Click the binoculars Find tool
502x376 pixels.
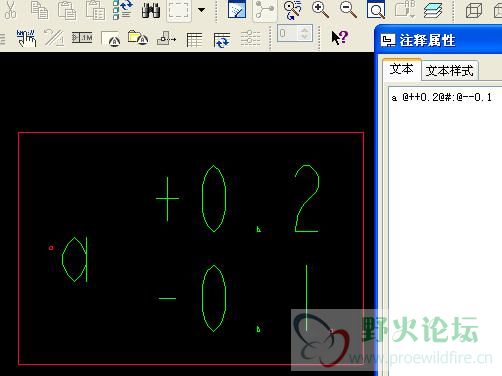pos(151,10)
